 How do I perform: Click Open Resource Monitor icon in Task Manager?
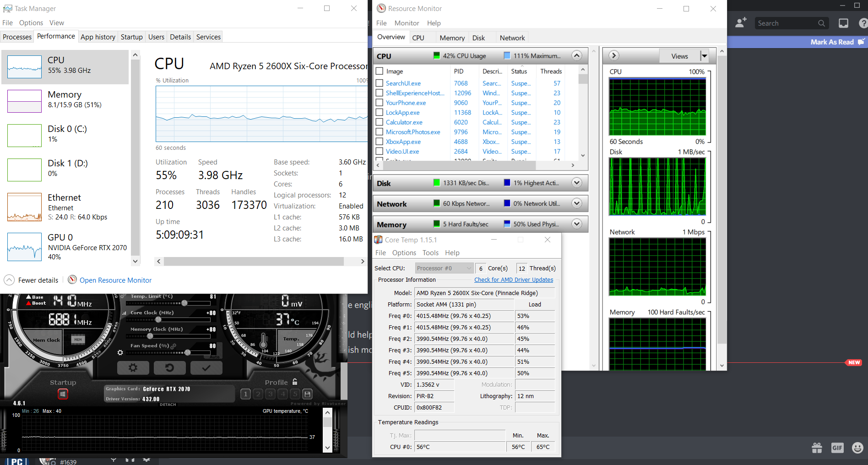tap(72, 279)
